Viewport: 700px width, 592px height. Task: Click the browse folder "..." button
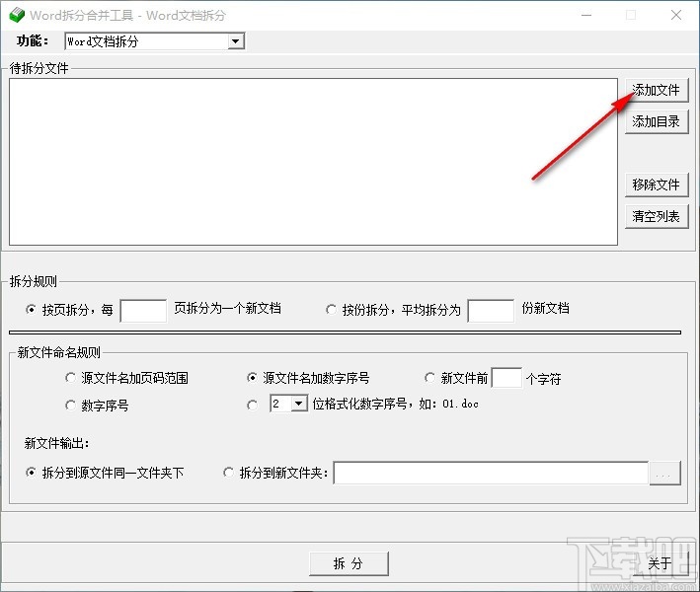pyautogui.click(x=664, y=473)
